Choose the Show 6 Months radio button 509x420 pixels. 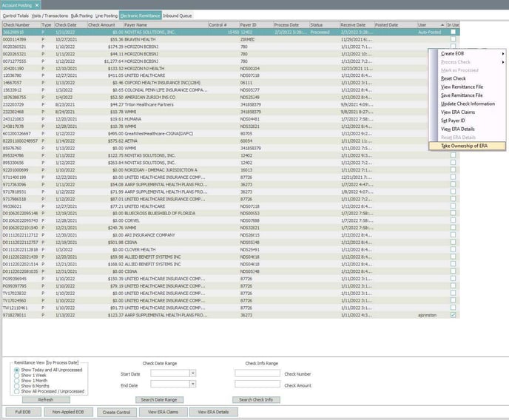pos(16,385)
